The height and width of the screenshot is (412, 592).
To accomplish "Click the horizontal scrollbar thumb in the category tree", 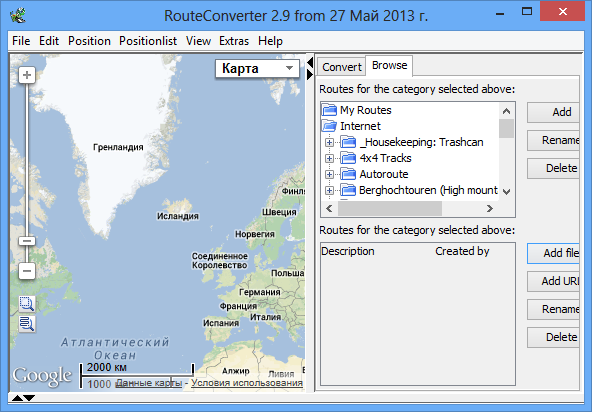I will pyautogui.click(x=390, y=208).
